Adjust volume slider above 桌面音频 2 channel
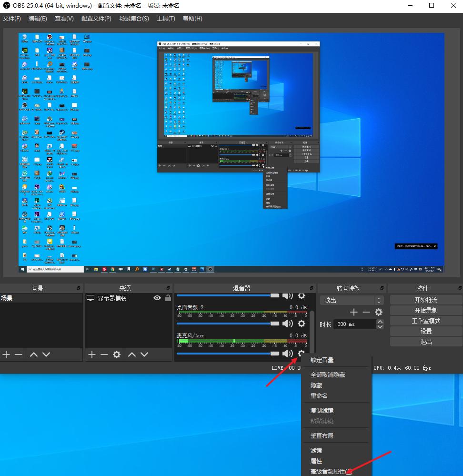This screenshot has height=476, width=463. [228, 295]
